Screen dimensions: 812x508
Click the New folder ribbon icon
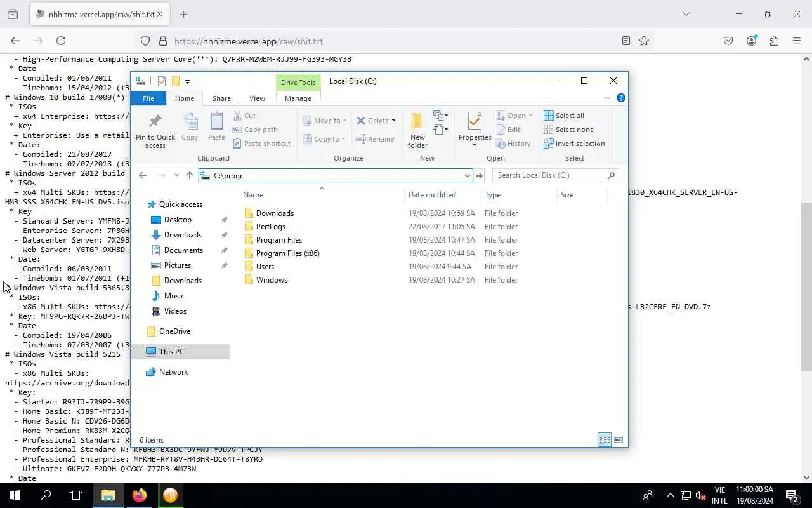click(x=417, y=131)
